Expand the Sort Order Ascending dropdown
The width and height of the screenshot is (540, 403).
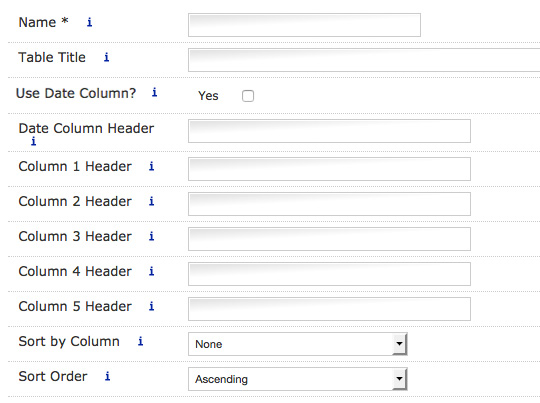point(298,379)
